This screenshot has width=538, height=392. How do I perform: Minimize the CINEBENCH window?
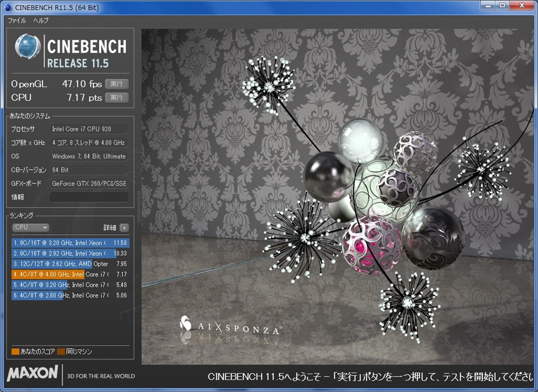pos(488,5)
